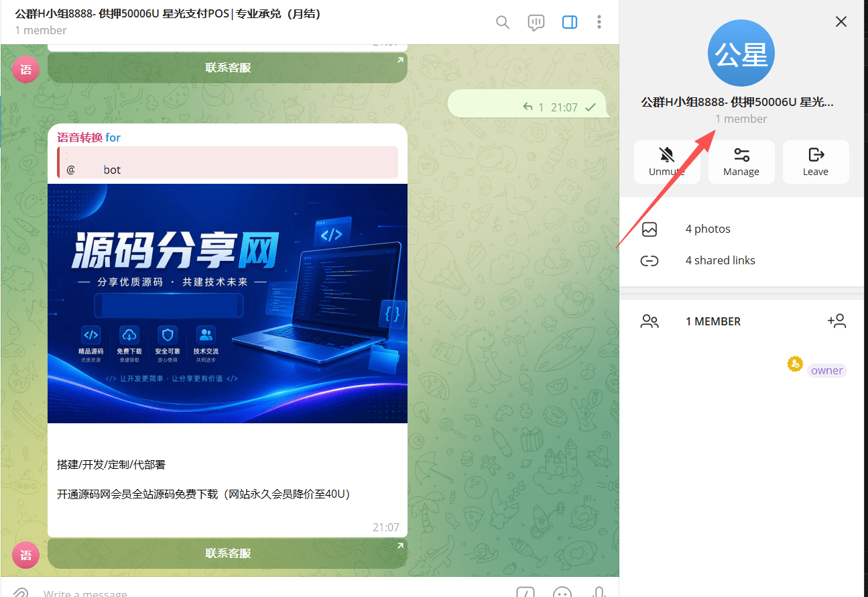Jump to quoted @bot reply message
Viewport: 868px width, 597px height.
point(227,162)
